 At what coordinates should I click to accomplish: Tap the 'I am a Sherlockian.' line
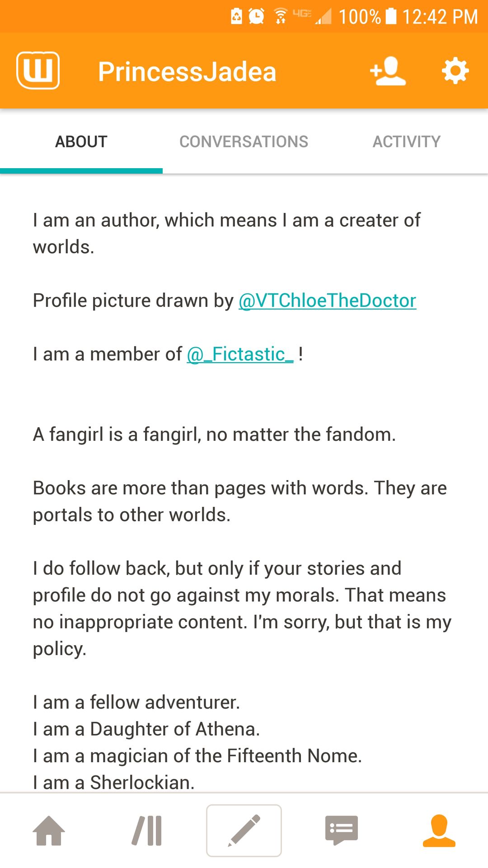pos(114,782)
